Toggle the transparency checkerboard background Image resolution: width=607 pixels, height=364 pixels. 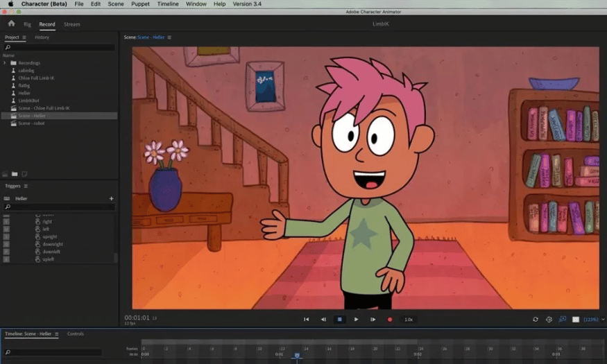tap(576, 320)
